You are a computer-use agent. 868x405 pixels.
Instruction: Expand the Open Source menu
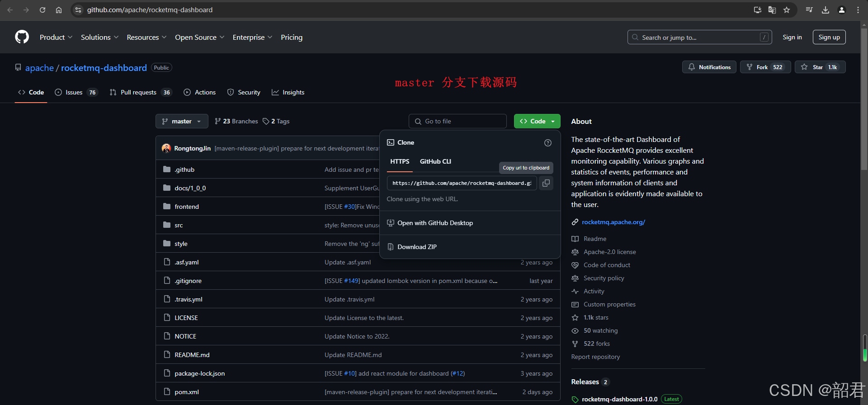click(x=199, y=37)
